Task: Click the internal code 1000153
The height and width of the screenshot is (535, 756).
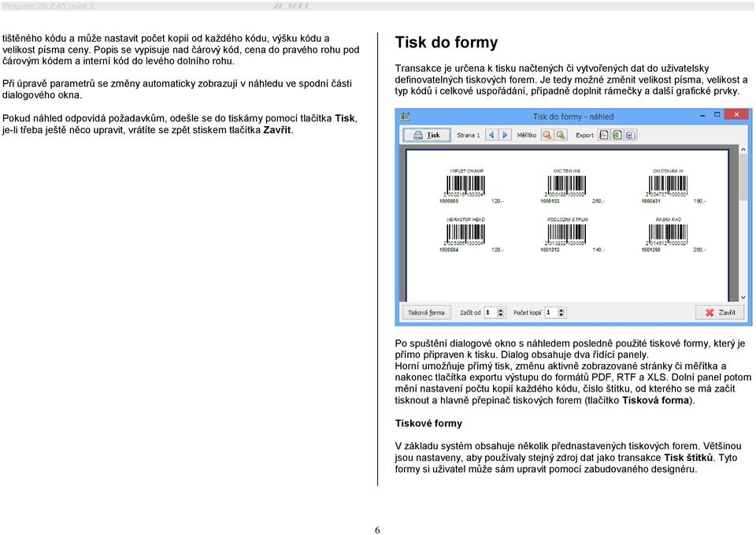Action: pos(550,201)
